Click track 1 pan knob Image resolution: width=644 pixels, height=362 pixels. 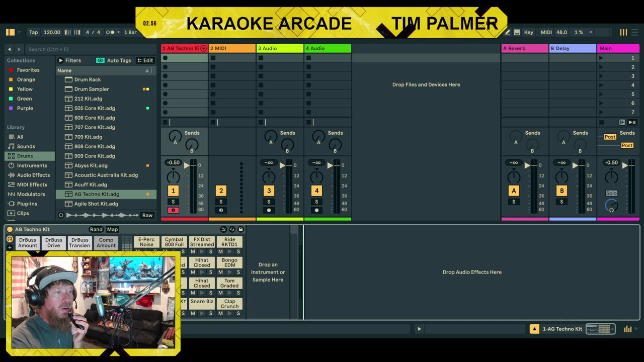173,176
